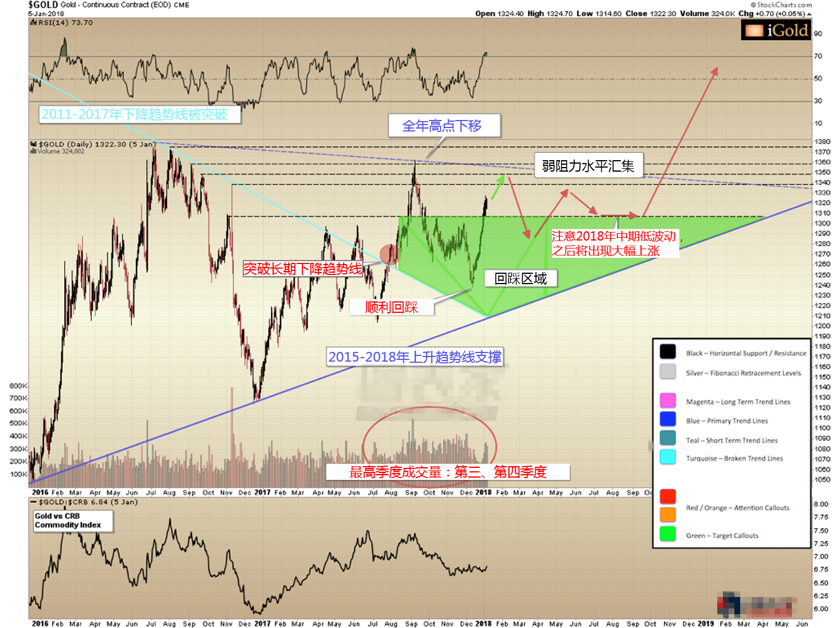Click the Target Callouts legend entry
This screenshot has width=840, height=628.
tap(722, 536)
